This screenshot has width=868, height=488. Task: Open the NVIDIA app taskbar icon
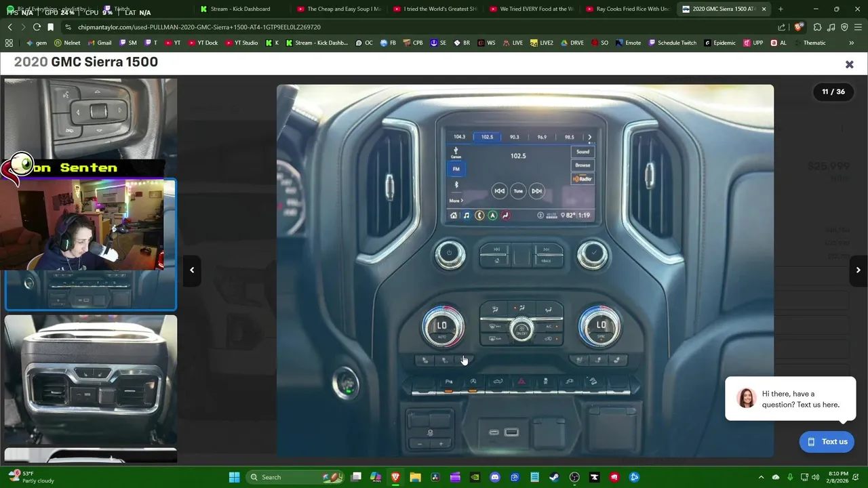pyautogui.click(x=475, y=477)
